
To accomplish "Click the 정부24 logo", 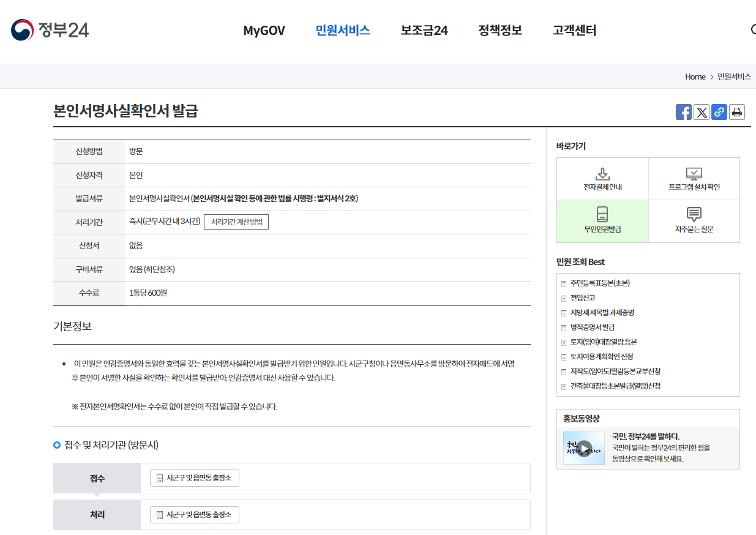I will click(x=48, y=29).
